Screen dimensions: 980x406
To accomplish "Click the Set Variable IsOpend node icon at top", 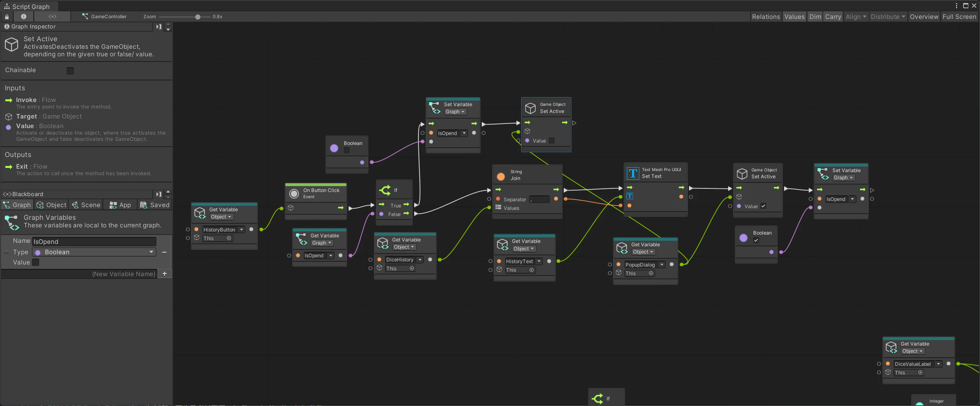I will tap(434, 108).
